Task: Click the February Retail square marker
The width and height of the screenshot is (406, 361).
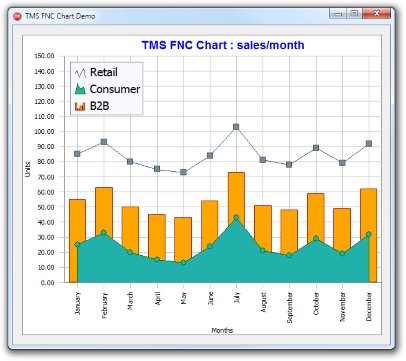Action: click(x=104, y=142)
